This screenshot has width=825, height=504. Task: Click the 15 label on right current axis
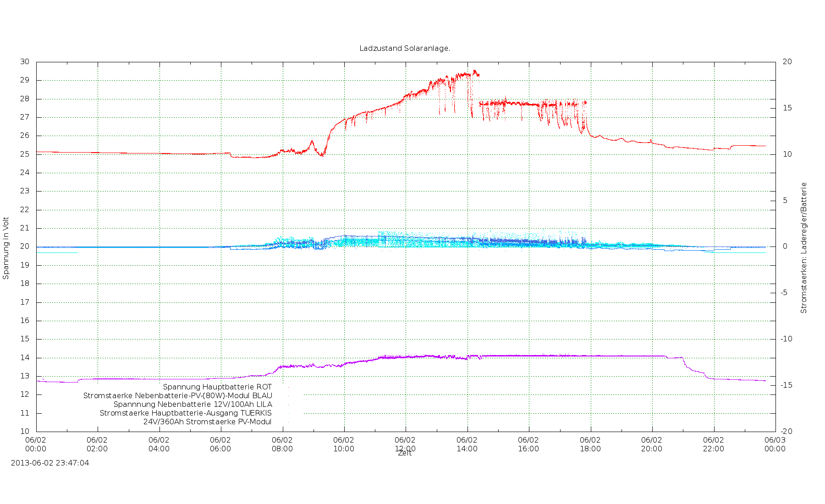coord(787,108)
